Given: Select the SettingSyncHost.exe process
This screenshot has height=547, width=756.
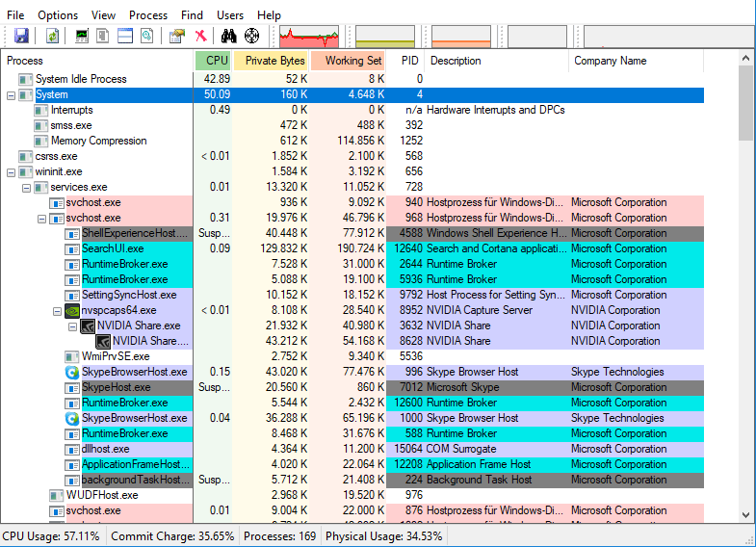Looking at the screenshot, I should point(352,295).
